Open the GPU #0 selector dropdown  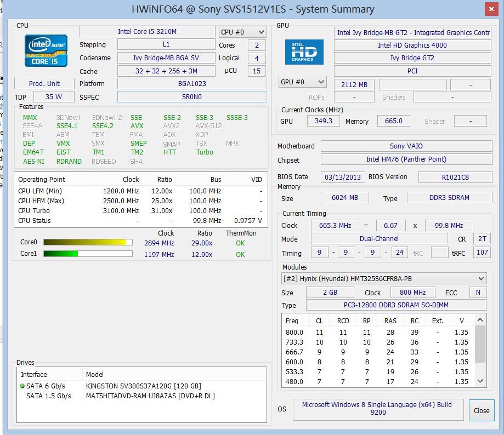point(303,82)
